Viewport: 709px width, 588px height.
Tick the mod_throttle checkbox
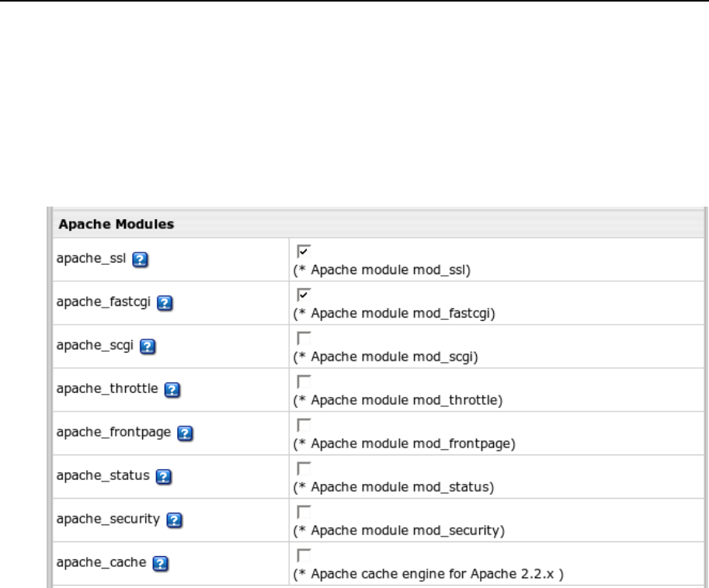pos(304,378)
